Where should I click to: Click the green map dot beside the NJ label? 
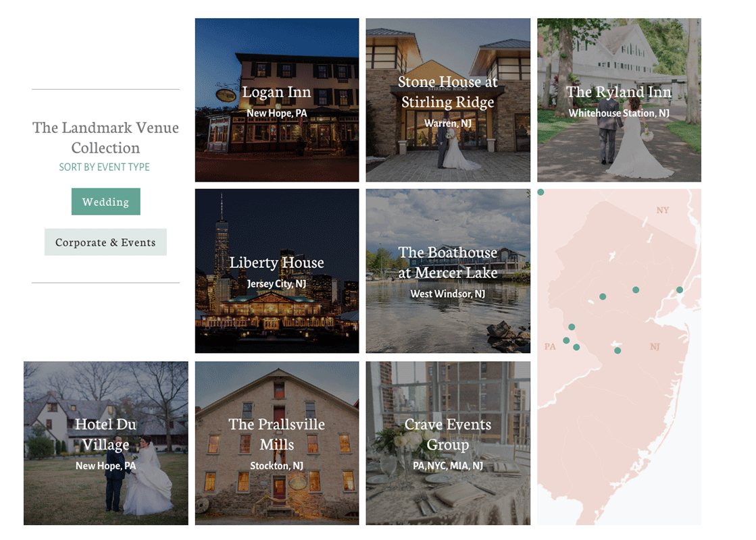[x=618, y=351]
